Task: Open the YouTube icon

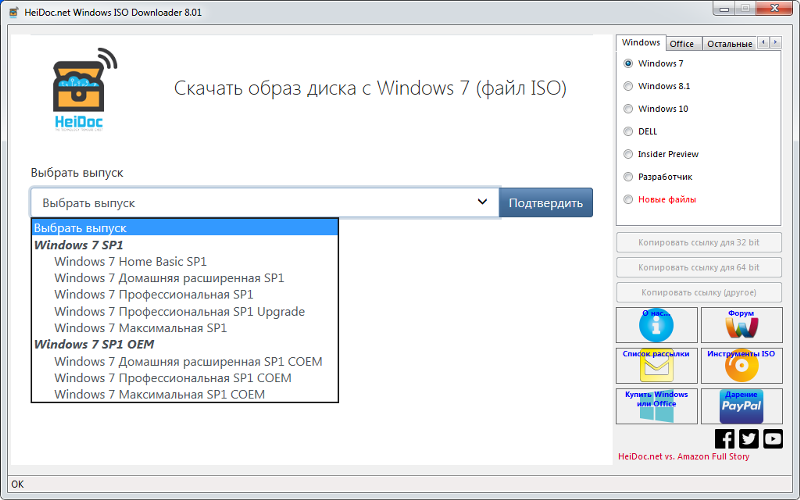Action: [x=772, y=439]
